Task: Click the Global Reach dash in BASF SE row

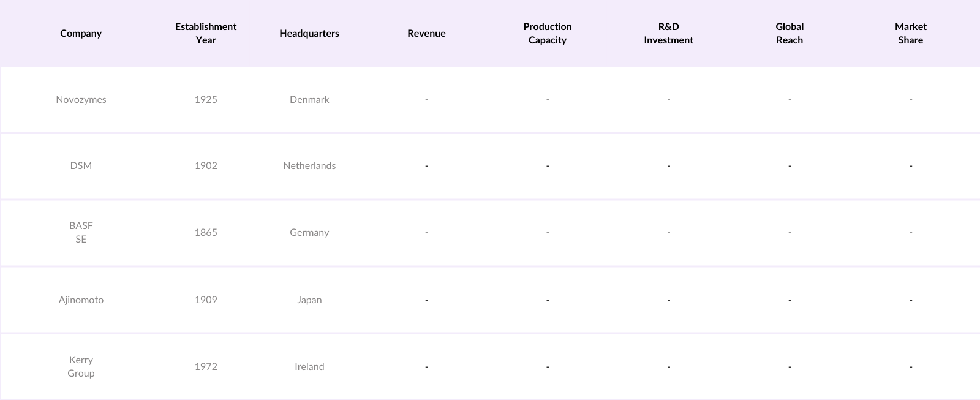Action: point(790,232)
